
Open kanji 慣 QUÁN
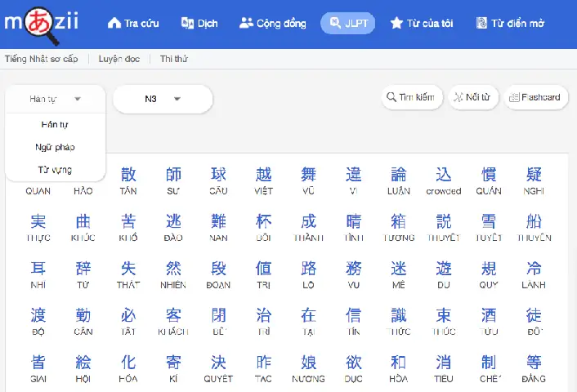click(x=489, y=180)
